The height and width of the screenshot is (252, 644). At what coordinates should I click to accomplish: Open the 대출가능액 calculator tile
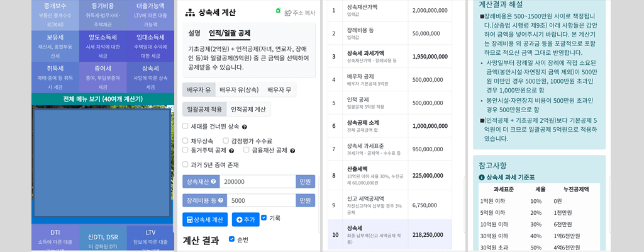(x=150, y=15)
